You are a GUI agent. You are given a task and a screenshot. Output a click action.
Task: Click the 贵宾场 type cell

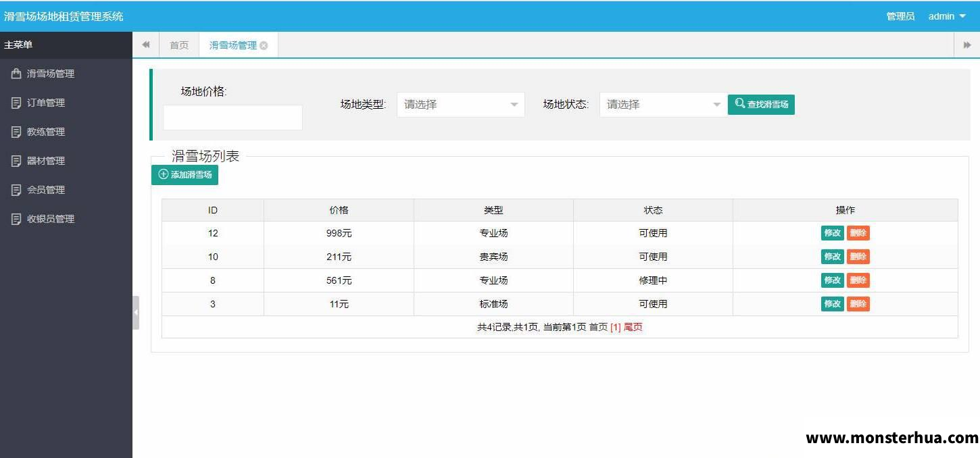[x=493, y=257]
